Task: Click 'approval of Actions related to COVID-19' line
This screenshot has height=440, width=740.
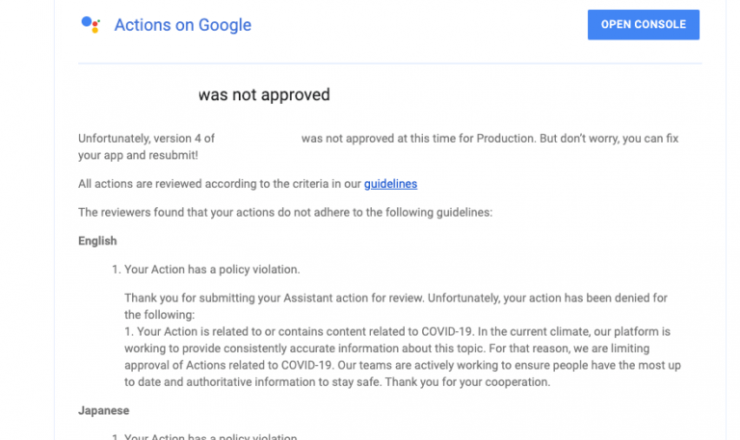Action: click(x=403, y=365)
